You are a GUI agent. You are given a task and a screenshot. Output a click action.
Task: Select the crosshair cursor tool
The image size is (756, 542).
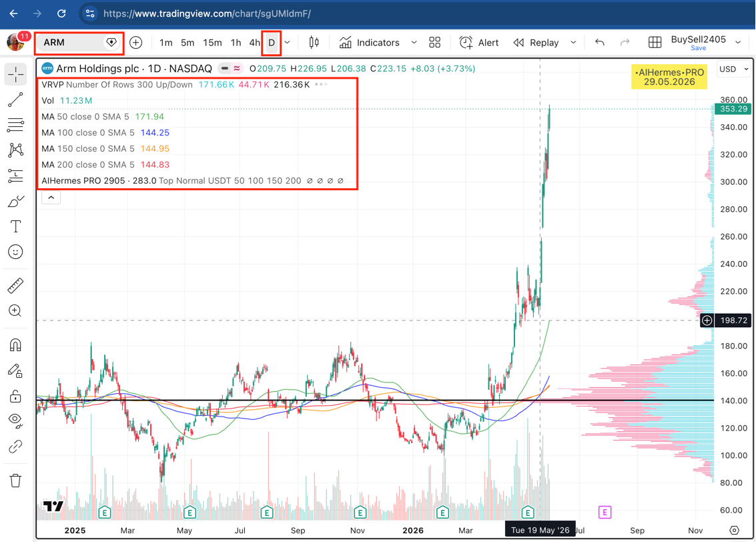(15, 75)
